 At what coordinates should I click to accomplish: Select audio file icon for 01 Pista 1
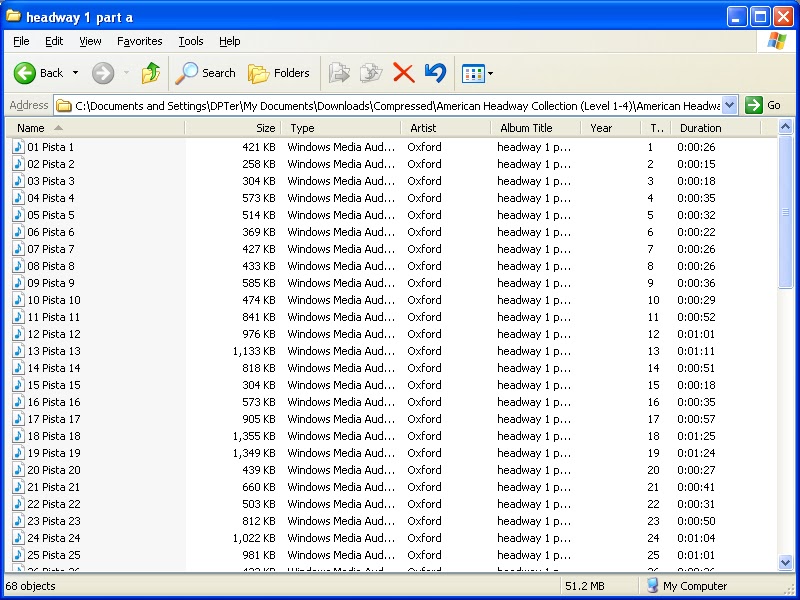point(18,147)
